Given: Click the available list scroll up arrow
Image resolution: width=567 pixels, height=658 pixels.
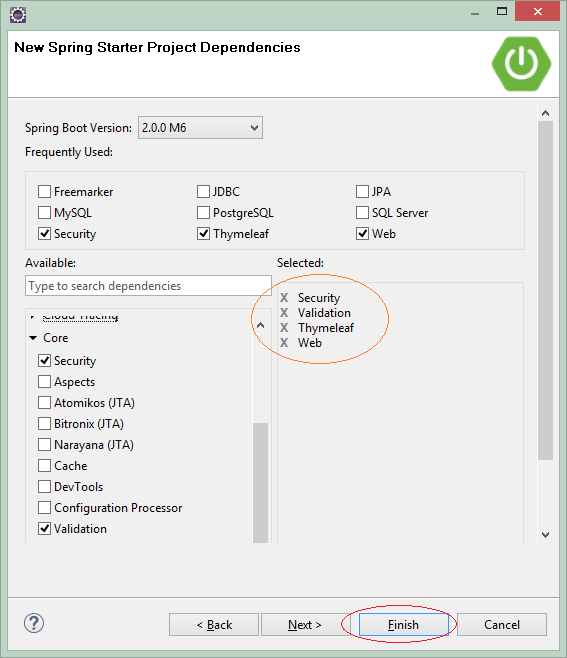Looking at the screenshot, I should pyautogui.click(x=260, y=325).
